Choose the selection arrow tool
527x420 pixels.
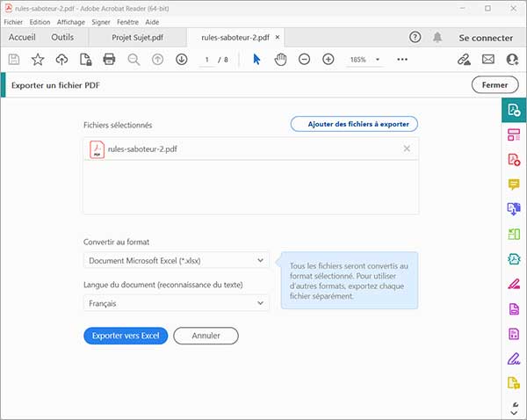click(256, 60)
